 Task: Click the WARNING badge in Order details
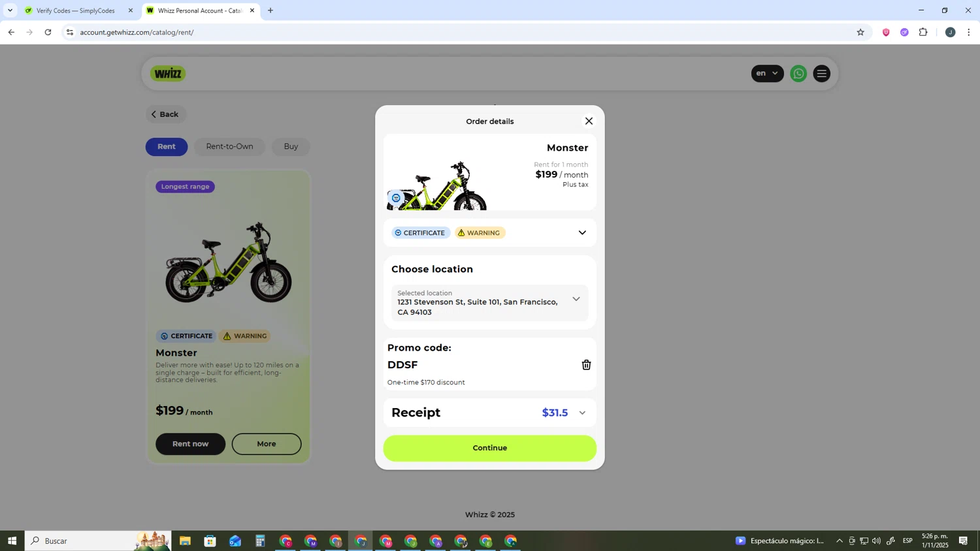pos(480,232)
